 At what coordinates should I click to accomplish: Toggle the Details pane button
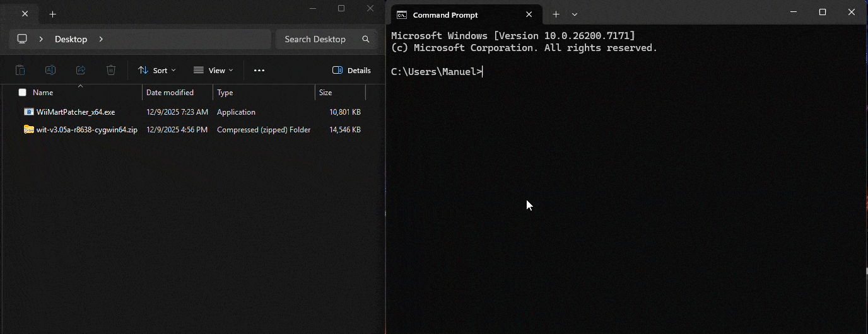(351, 71)
